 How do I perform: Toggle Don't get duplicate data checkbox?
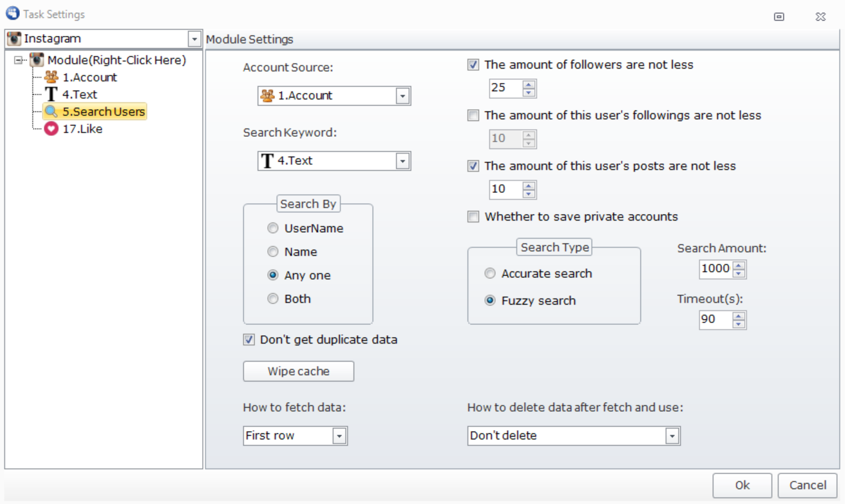(249, 340)
